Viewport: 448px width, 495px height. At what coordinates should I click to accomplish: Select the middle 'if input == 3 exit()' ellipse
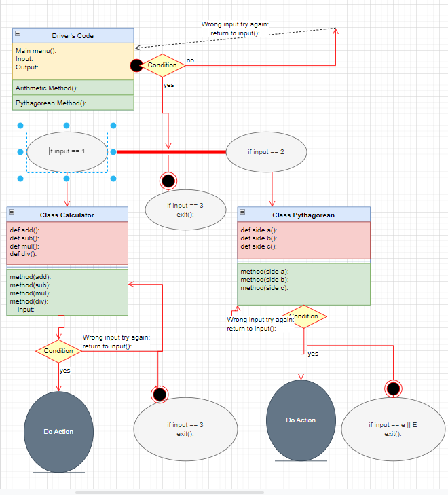[185, 210]
